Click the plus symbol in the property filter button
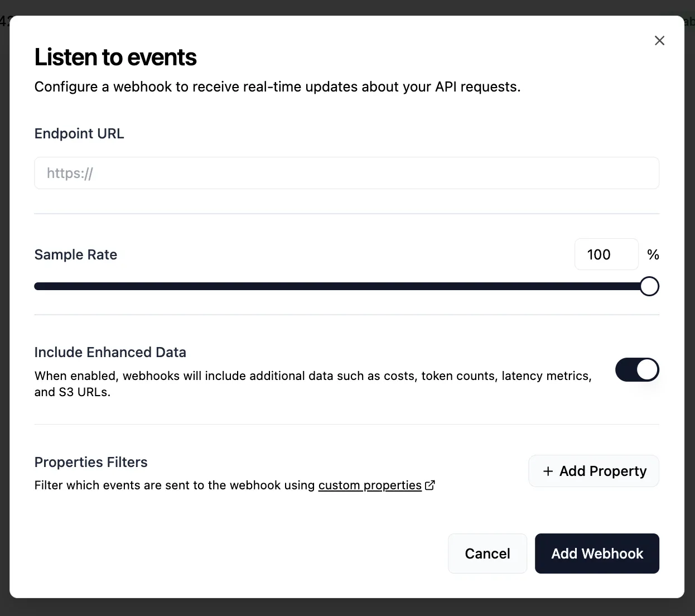 548,471
